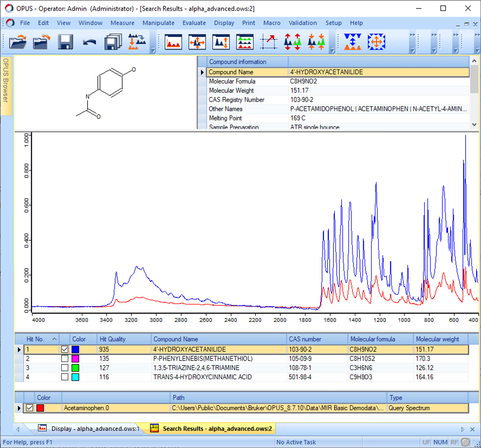Click the Save All stacked disks icon

tap(113, 42)
